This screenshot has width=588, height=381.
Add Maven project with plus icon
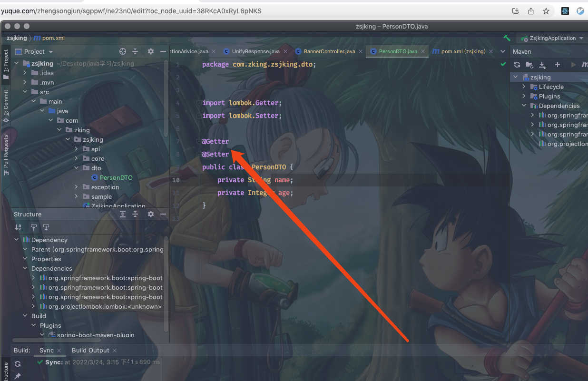558,65
